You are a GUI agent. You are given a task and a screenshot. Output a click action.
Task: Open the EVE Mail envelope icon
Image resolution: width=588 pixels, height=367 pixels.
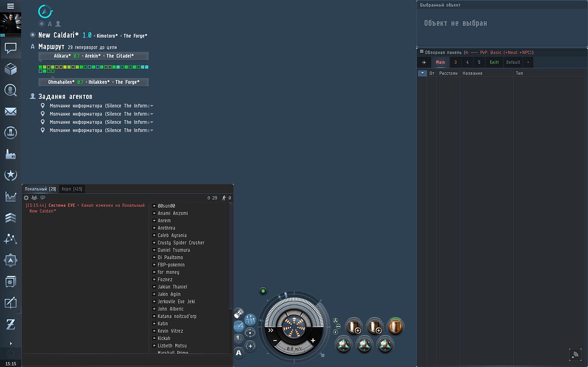[x=10, y=111]
